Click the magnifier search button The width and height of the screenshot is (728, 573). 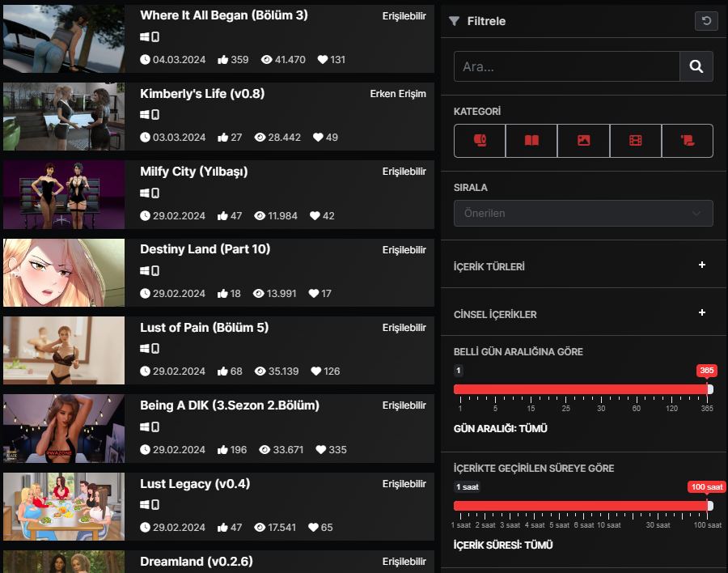pos(696,66)
